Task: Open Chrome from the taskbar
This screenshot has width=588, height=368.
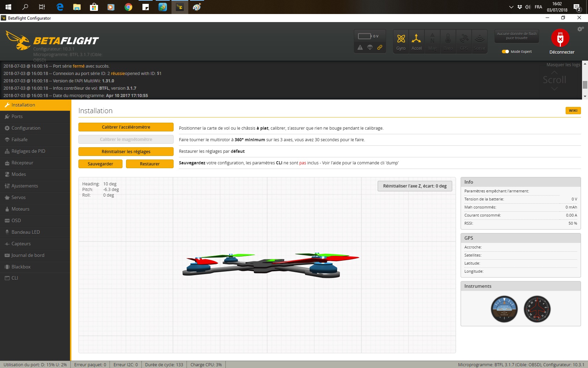Action: (128, 7)
